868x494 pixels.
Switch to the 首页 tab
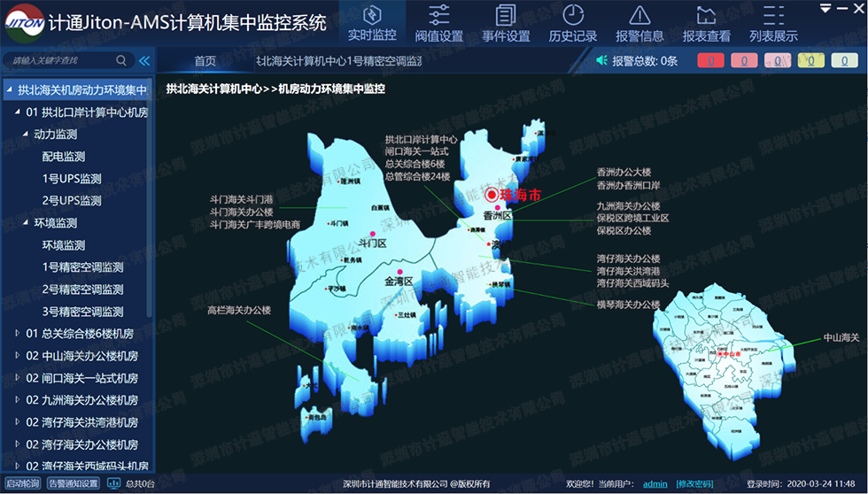[205, 61]
